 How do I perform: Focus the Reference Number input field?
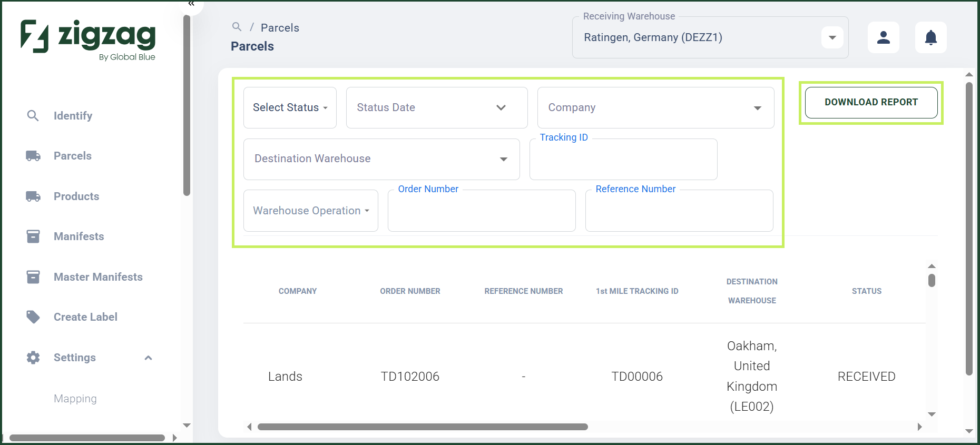point(679,211)
